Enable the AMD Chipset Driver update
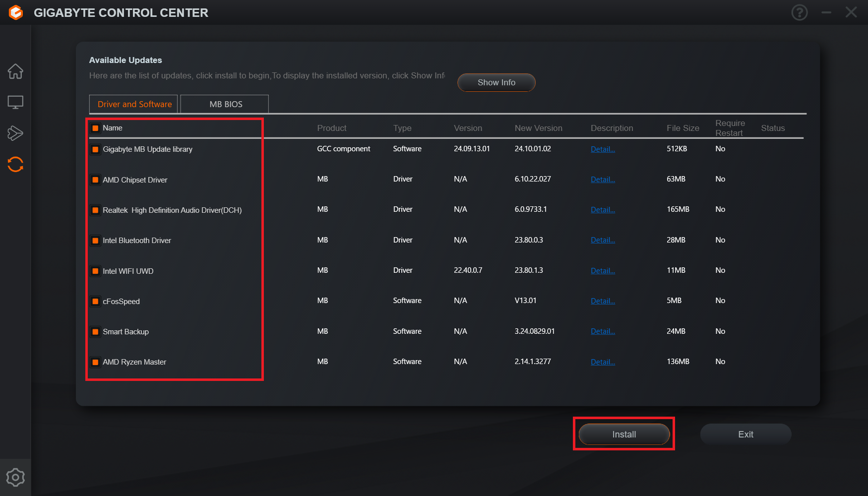This screenshot has width=868, height=496. (x=95, y=180)
